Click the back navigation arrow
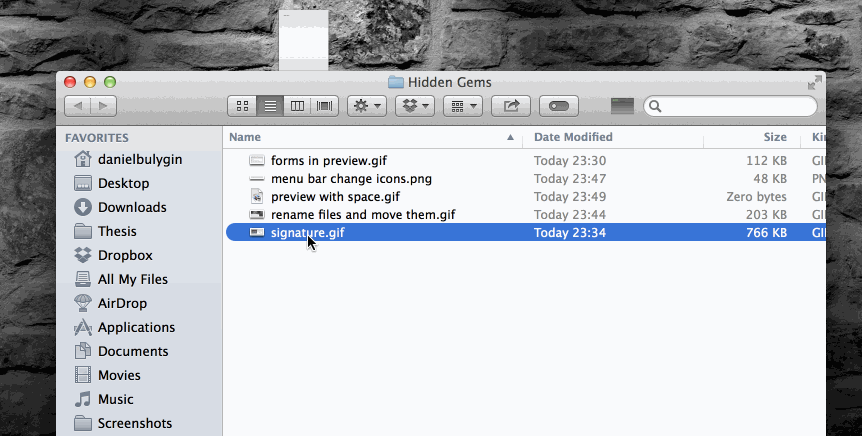The width and height of the screenshot is (862, 436). tap(77, 105)
